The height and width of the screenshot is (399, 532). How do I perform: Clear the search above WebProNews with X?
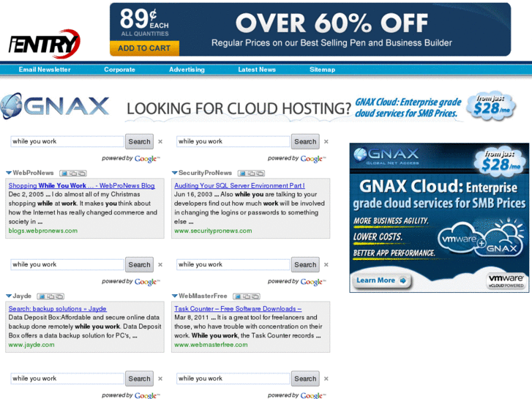coord(160,141)
